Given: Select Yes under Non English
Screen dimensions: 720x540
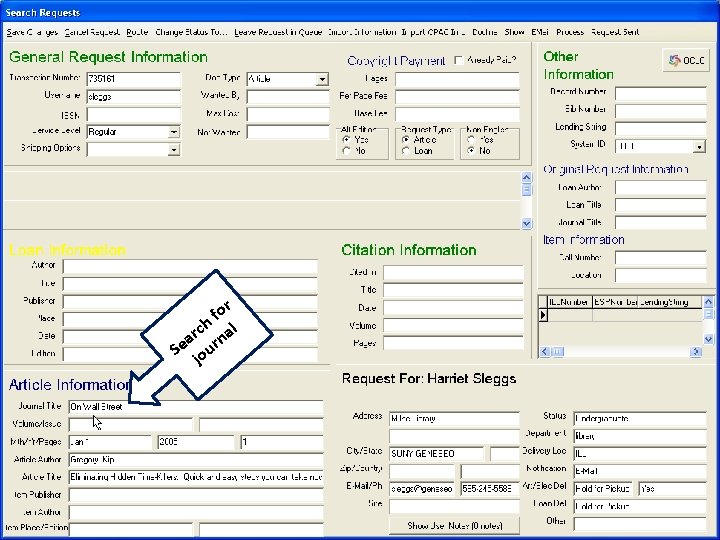Looking at the screenshot, I should pos(471,140).
